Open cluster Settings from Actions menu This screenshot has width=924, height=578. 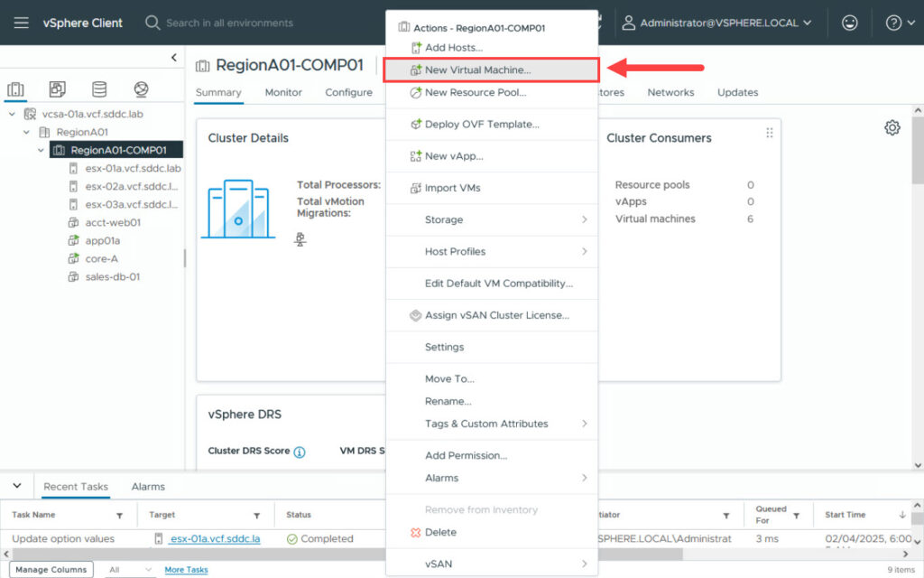[492, 347]
